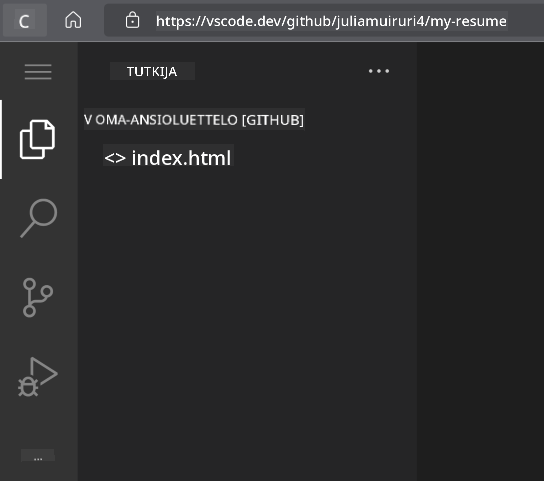View site information via lock icon
This screenshot has height=481, width=544.
[132, 20]
